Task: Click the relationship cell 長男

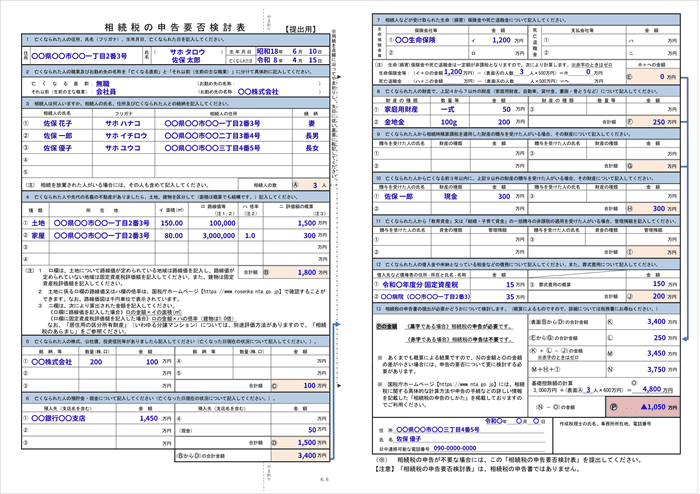Action: pos(312,136)
